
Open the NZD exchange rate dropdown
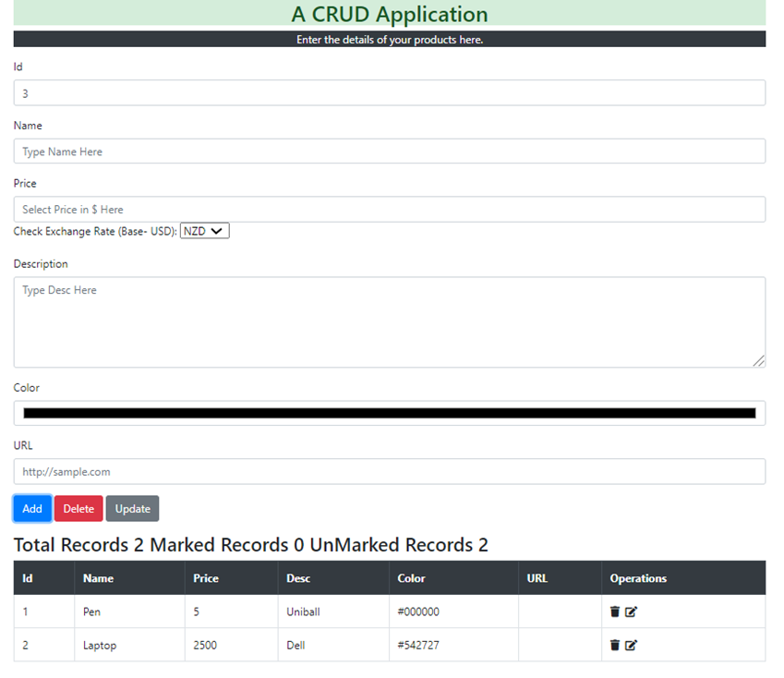(204, 231)
